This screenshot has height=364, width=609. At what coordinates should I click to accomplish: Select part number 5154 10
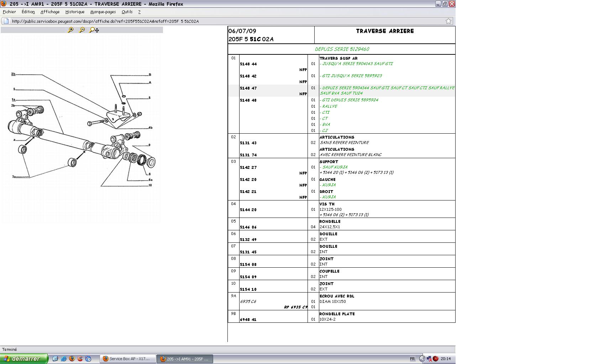click(x=248, y=290)
